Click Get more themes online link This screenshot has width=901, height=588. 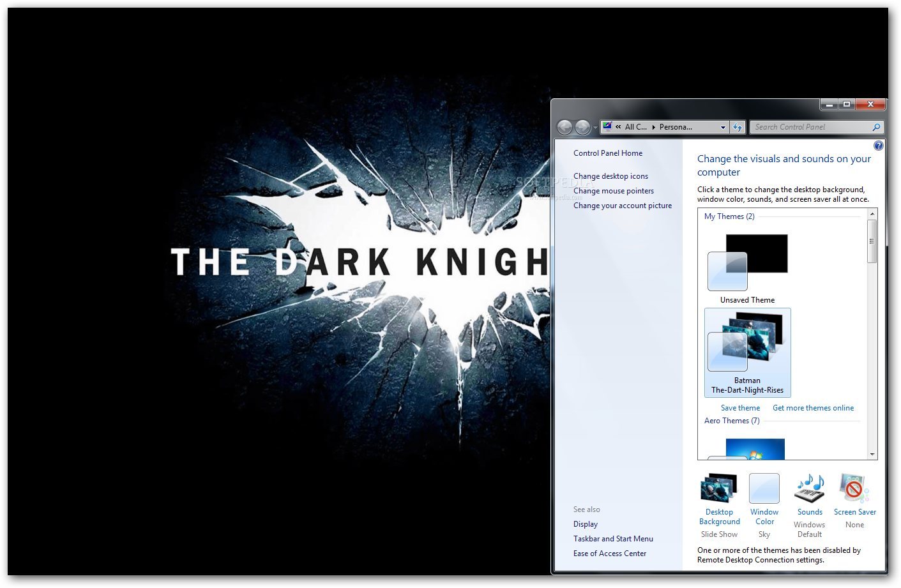click(813, 408)
